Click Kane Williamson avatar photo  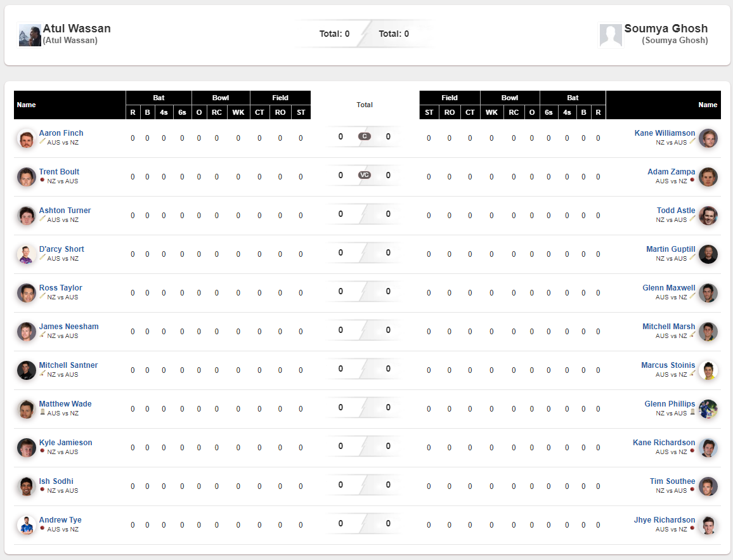point(708,138)
